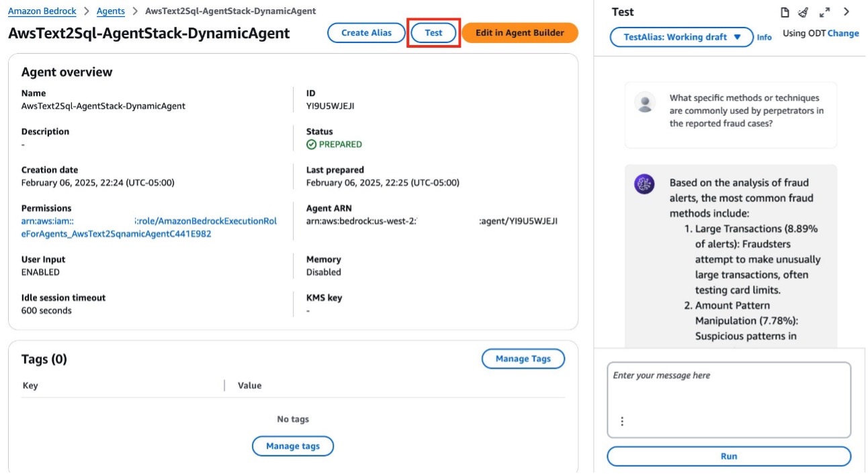Viewport: 868px width, 474px height.
Task: Click Manage tags button below No tags
Action: coord(293,446)
